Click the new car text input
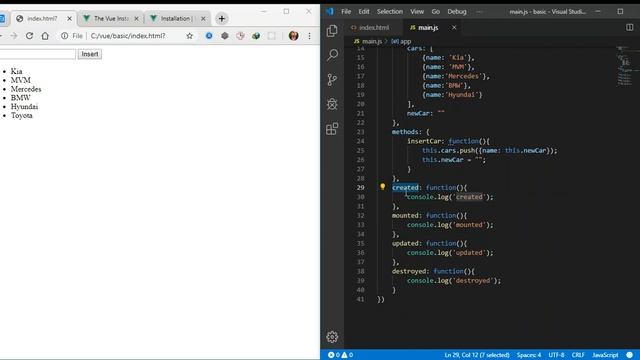The width and height of the screenshot is (640, 360). pyautogui.click(x=37, y=54)
